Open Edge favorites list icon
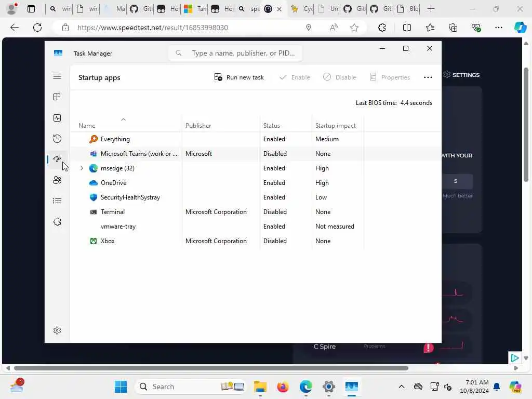The image size is (532, 399). (x=430, y=28)
